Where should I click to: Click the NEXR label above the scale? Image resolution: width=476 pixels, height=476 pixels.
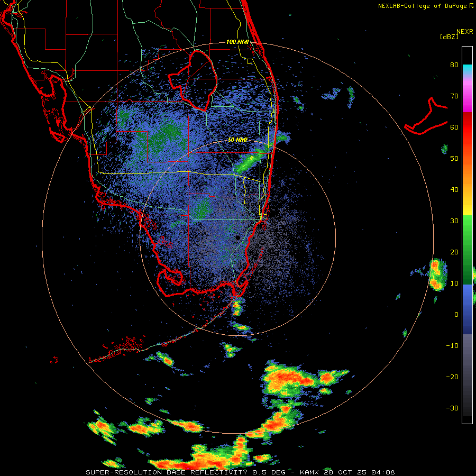tap(465, 32)
